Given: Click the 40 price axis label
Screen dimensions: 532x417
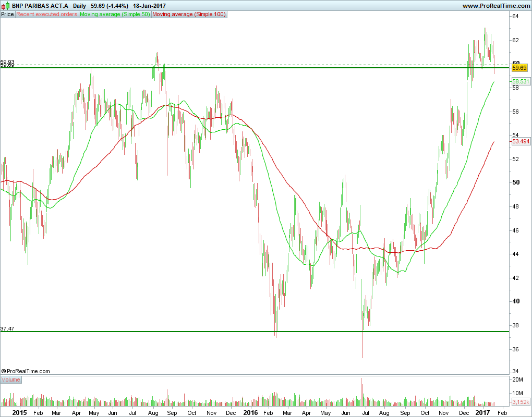Looking at the screenshot, I should (x=516, y=301).
